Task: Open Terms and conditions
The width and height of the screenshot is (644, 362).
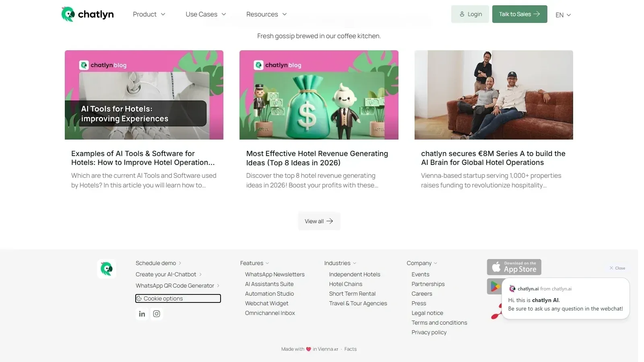Action: tap(439, 323)
